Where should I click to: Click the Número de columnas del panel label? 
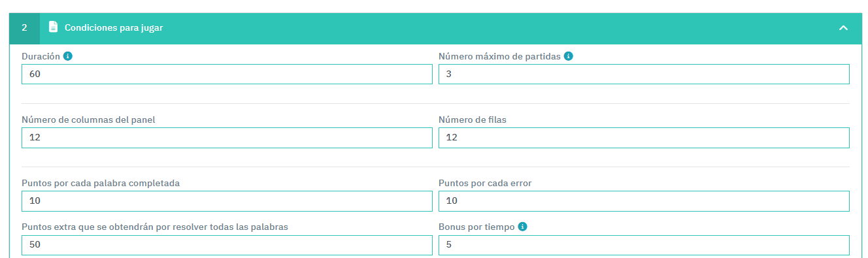coord(88,120)
